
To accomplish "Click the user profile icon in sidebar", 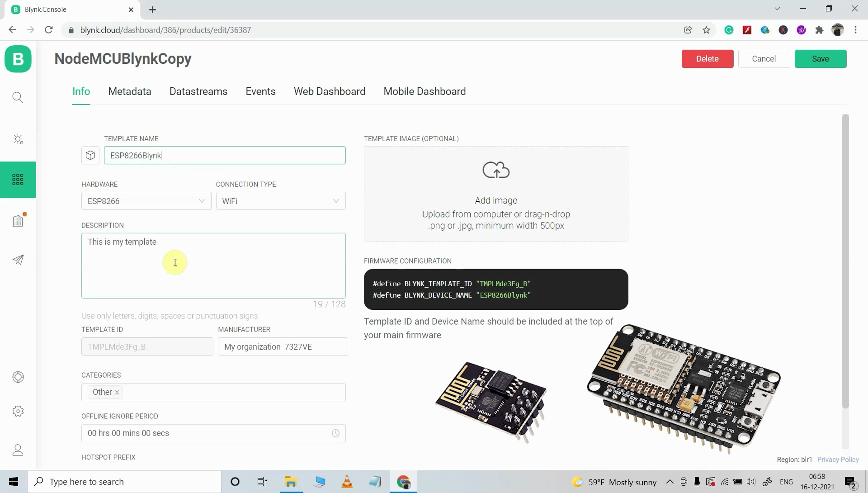I will [18, 449].
